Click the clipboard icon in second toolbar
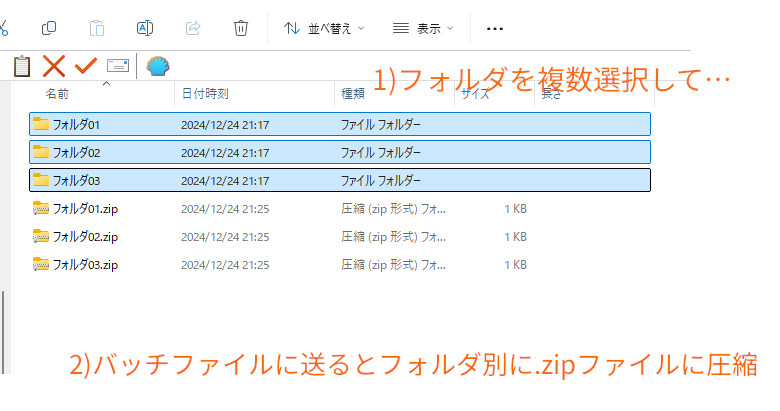 (21, 66)
